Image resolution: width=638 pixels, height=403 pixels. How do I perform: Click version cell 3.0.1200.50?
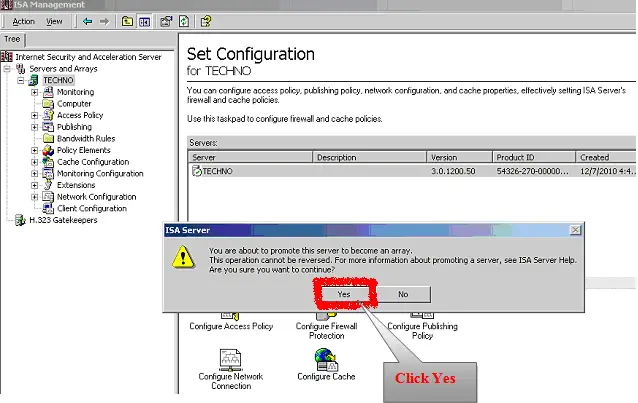453,171
